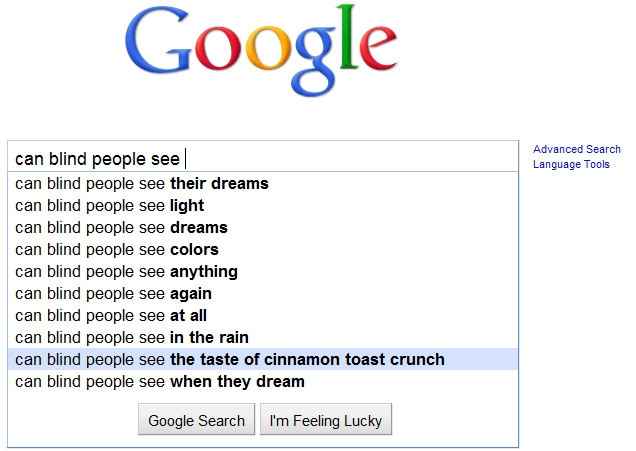Choose the 'when they dream' suggestion
Screen dimensions: 636x451
pyautogui.click(x=263, y=382)
